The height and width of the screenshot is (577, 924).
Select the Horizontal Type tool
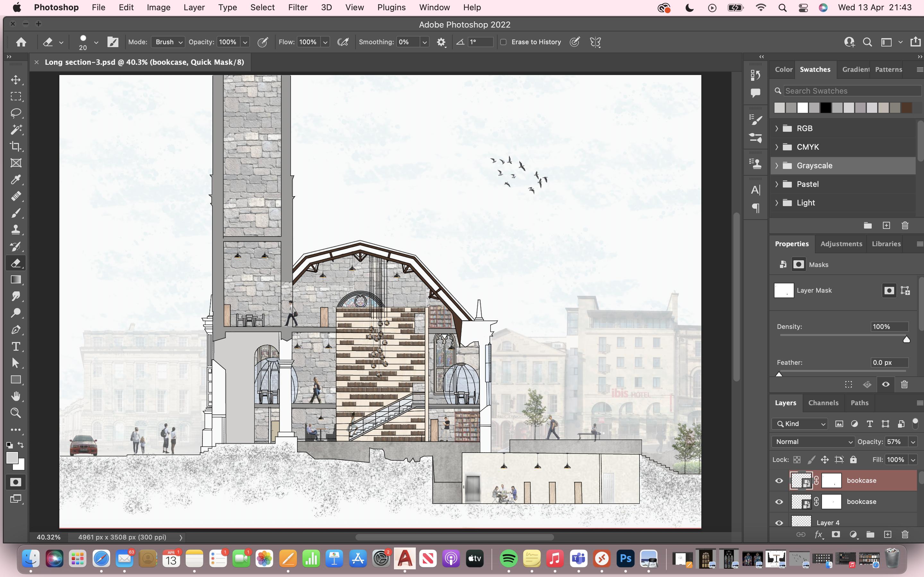pyautogui.click(x=16, y=346)
